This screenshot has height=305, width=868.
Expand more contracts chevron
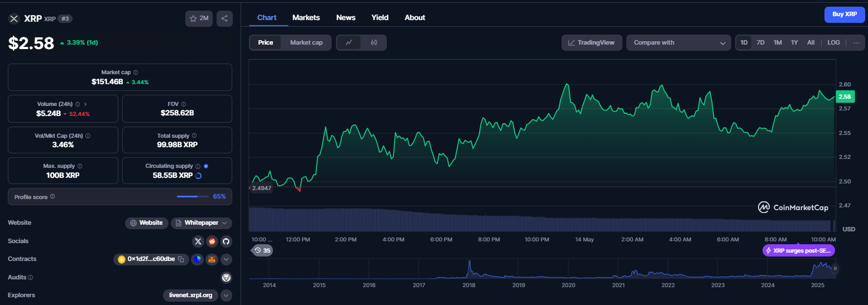[x=226, y=259]
